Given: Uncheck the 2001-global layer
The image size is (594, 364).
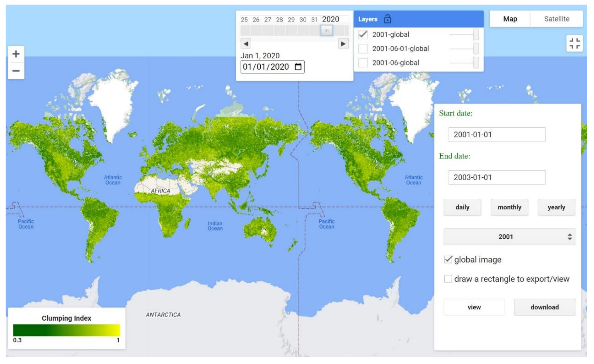Looking at the screenshot, I should coord(363,34).
